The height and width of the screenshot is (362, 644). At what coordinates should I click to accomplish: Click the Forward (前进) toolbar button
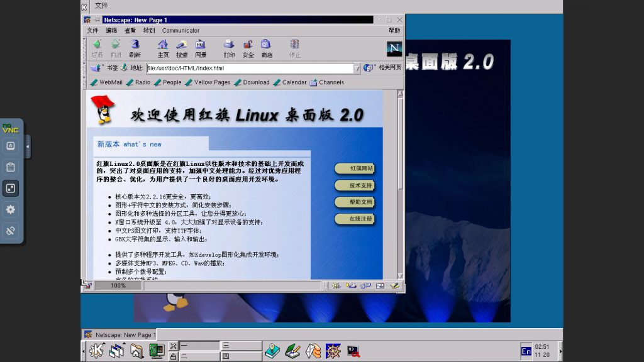[x=116, y=48]
